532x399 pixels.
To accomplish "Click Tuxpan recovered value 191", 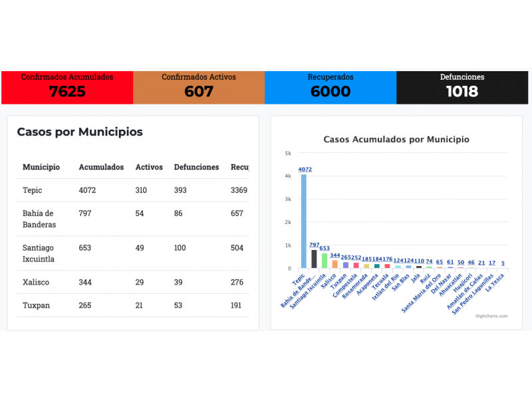I will click(236, 305).
